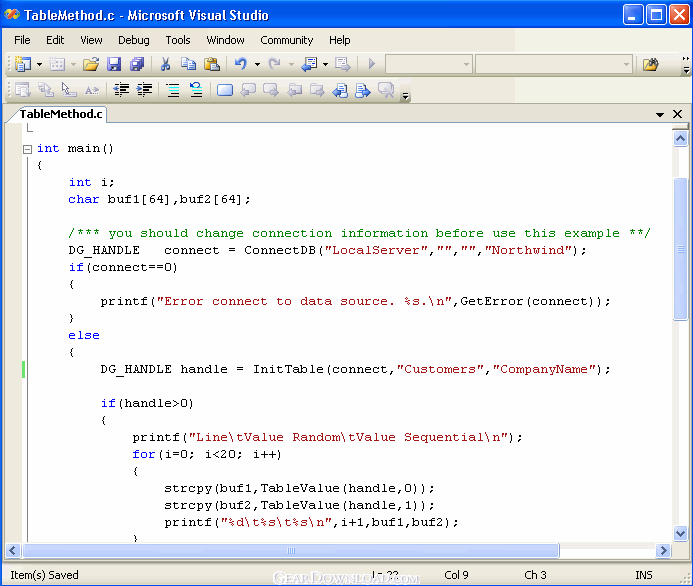Click the Save All icon

[x=136, y=64]
